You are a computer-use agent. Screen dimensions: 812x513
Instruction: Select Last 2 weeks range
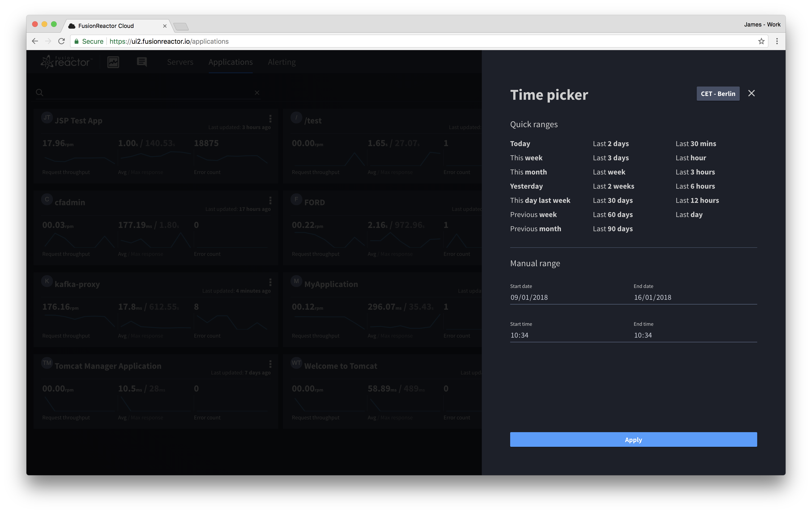(x=613, y=186)
